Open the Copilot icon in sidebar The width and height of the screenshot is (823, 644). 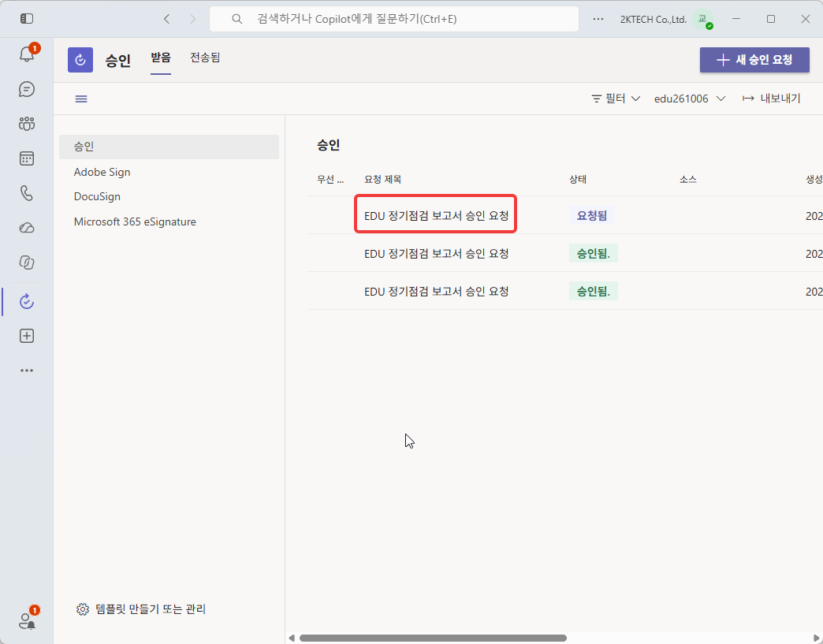pyautogui.click(x=27, y=262)
